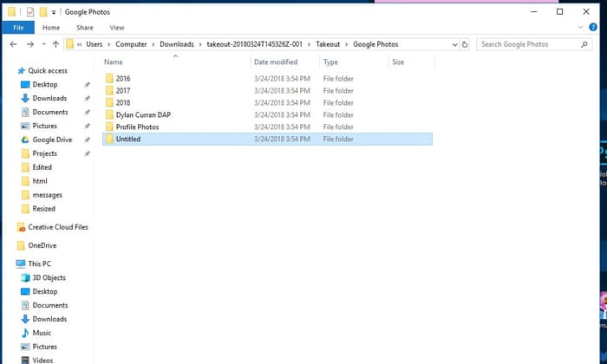Go up one folder level arrow
This screenshot has width=607, height=364.
click(56, 44)
